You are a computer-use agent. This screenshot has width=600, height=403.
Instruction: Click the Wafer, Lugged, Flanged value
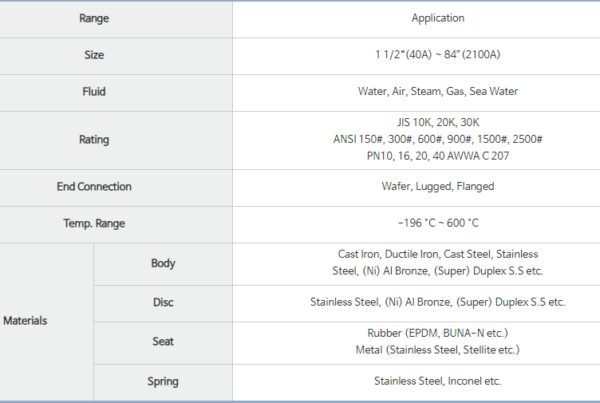coord(438,187)
